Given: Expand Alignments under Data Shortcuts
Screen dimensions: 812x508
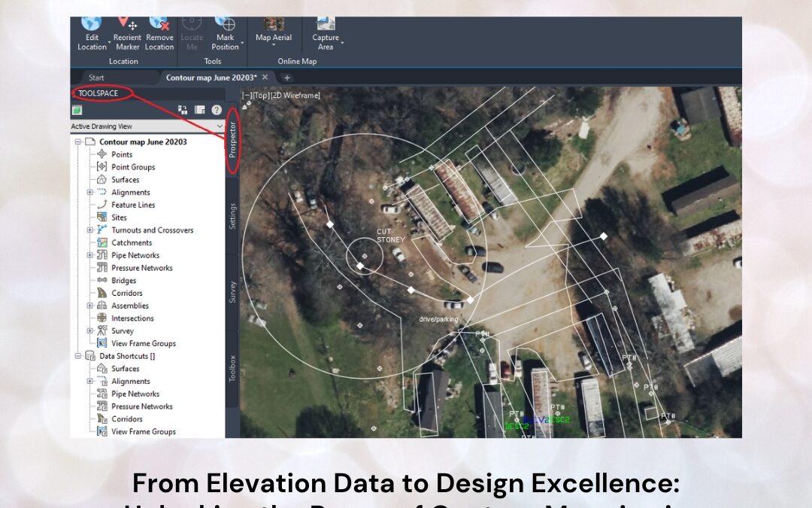Looking at the screenshot, I should pos(90,382).
